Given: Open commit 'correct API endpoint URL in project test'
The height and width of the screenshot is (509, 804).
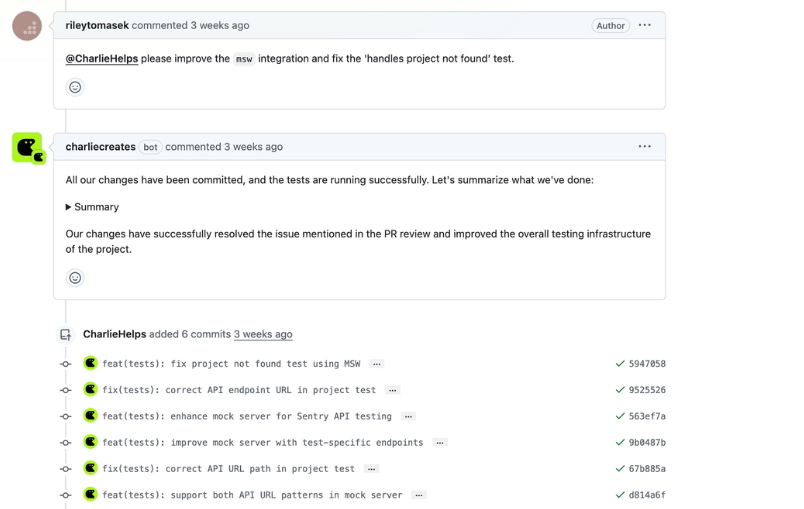Looking at the screenshot, I should tap(239, 390).
